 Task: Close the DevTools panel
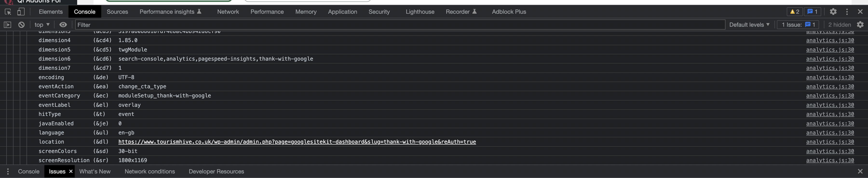[x=860, y=12]
